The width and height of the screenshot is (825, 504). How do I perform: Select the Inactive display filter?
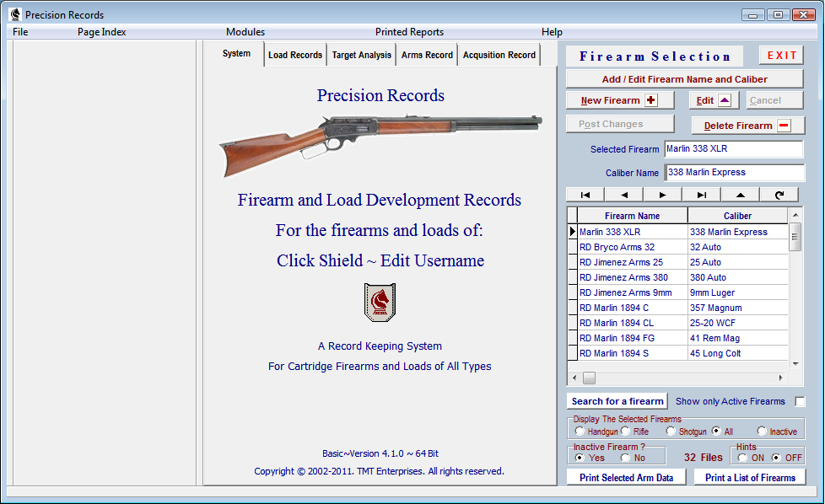pos(762,431)
